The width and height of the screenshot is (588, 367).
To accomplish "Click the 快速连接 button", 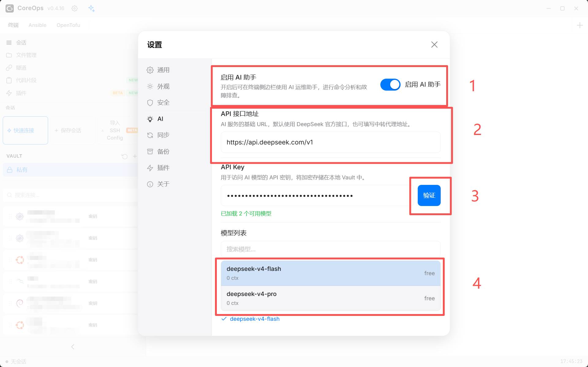I will (x=25, y=130).
